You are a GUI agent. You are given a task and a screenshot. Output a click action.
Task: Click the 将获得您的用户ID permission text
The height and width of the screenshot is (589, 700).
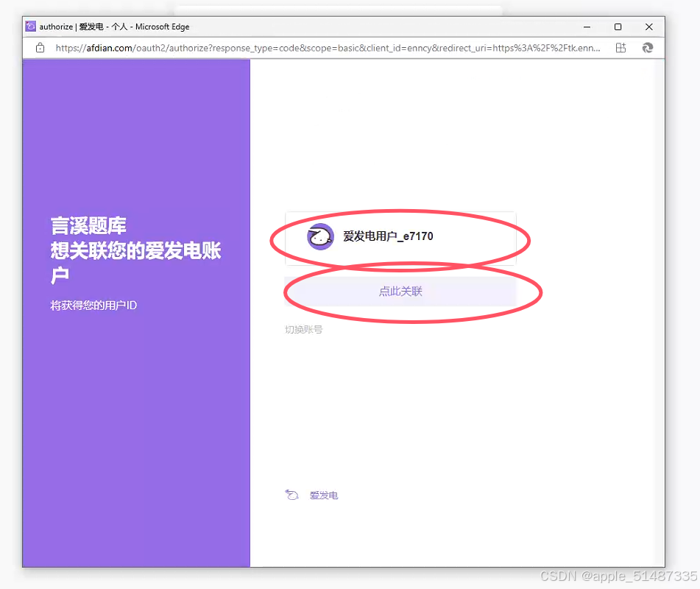93,306
